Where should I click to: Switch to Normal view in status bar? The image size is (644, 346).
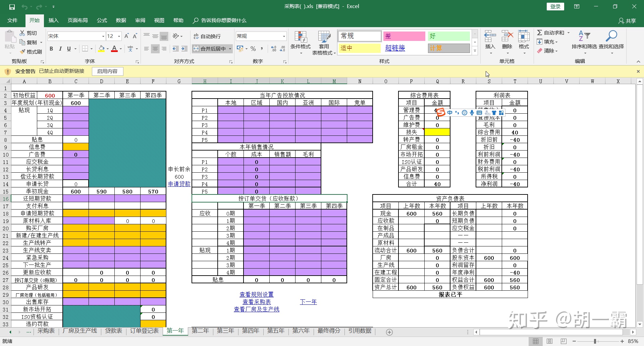pos(536,341)
